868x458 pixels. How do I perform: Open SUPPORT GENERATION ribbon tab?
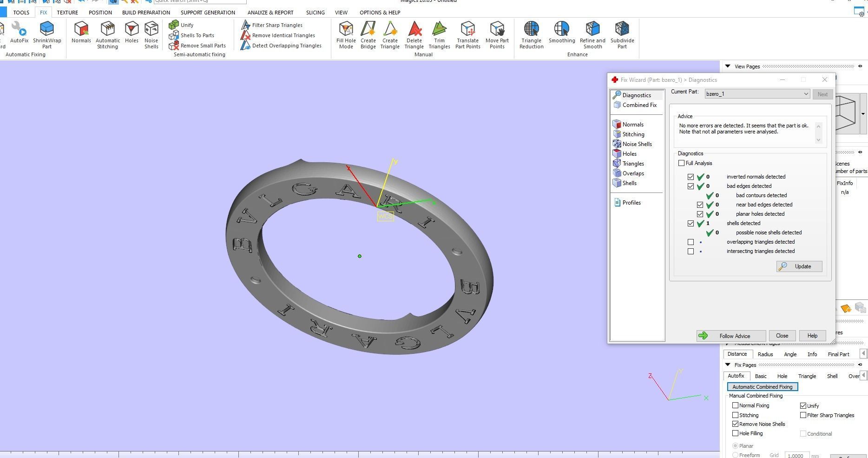(208, 13)
